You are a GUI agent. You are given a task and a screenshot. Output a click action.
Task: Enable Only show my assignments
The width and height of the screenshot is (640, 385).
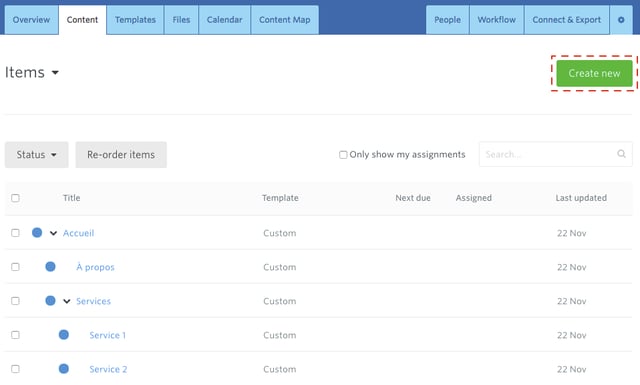coord(343,155)
